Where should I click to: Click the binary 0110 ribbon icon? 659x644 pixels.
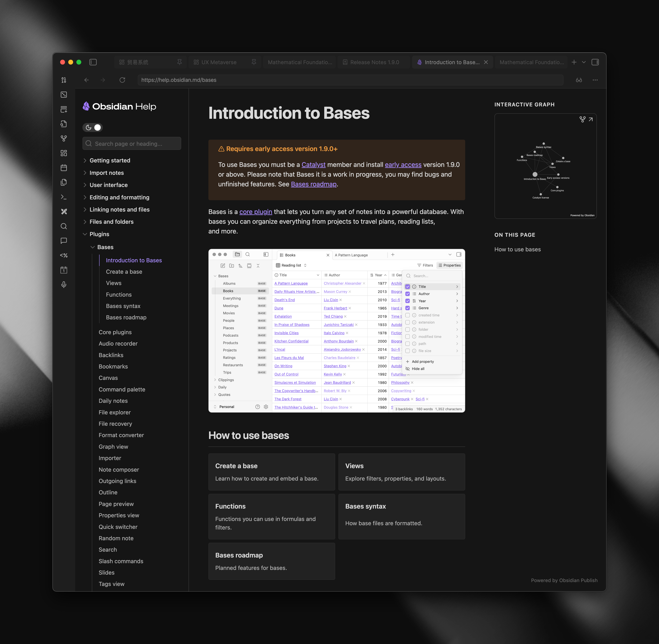pyautogui.click(x=64, y=80)
